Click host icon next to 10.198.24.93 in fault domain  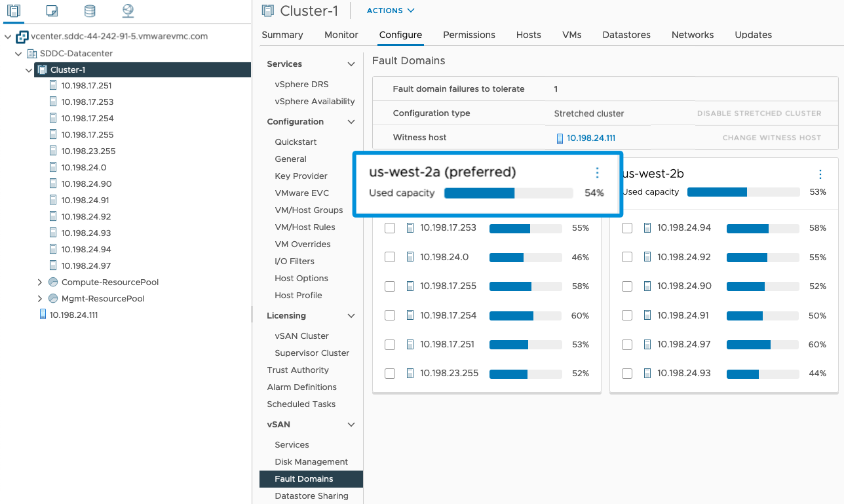click(647, 374)
